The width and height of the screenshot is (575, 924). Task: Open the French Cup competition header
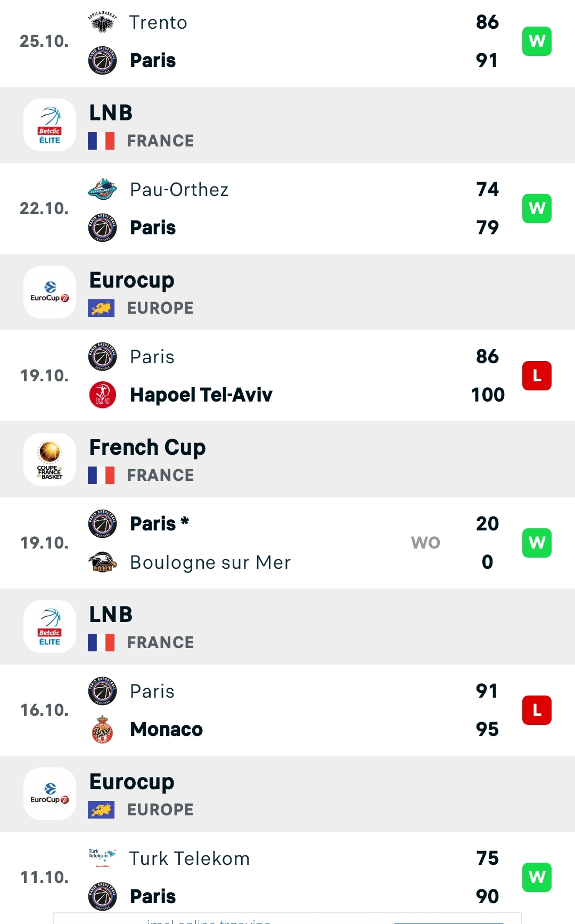[x=287, y=460]
